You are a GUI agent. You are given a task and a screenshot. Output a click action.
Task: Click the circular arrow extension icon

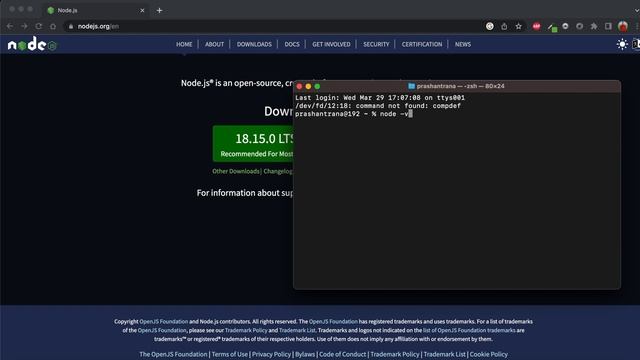(580, 26)
